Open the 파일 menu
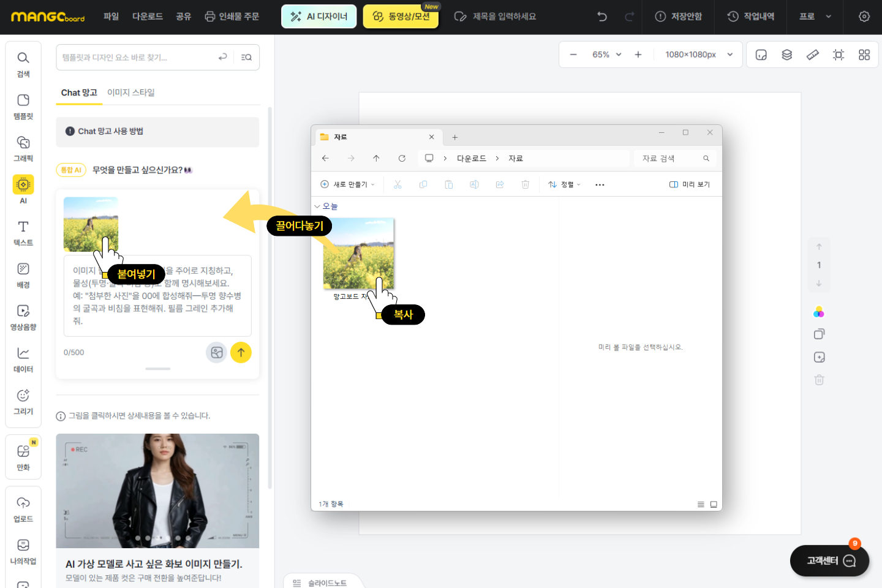 (x=111, y=17)
